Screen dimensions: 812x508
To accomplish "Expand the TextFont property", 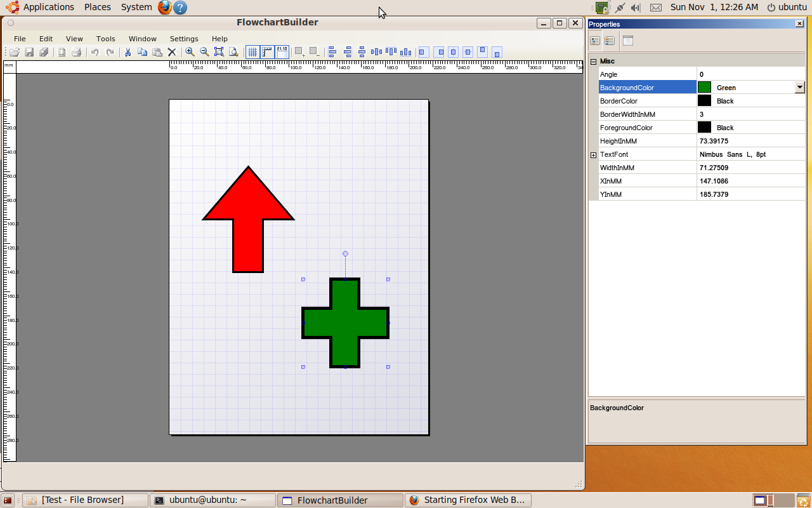I will [594, 155].
